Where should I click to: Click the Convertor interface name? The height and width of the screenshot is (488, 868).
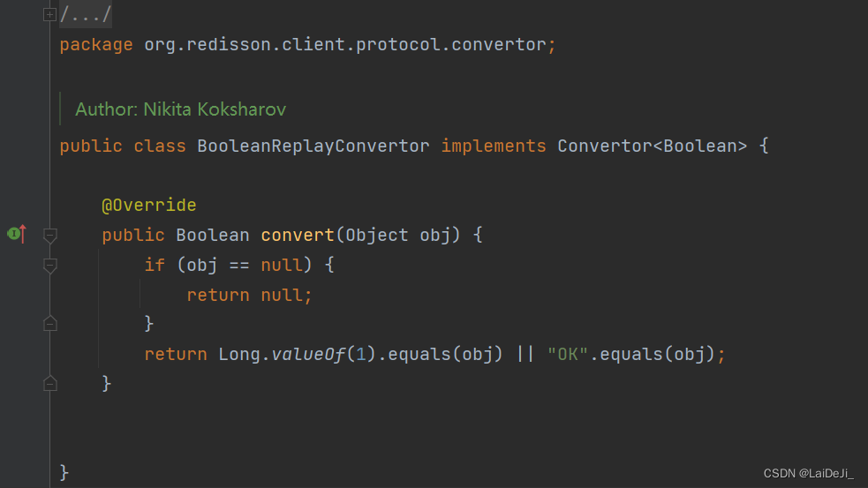click(604, 146)
